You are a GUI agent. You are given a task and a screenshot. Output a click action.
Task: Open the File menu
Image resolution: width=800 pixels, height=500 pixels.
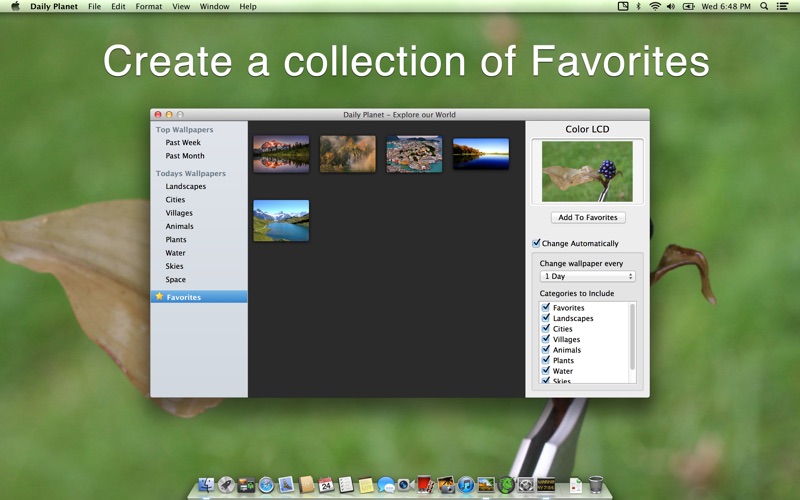click(94, 6)
